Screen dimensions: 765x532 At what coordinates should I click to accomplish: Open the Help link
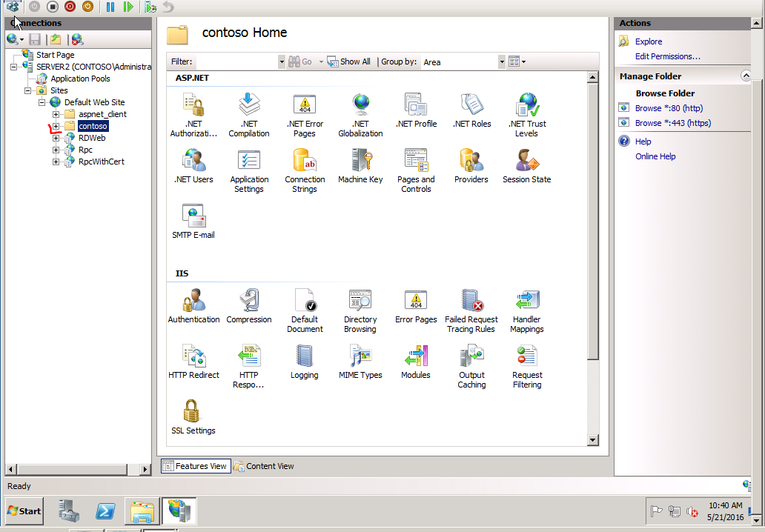coord(643,142)
